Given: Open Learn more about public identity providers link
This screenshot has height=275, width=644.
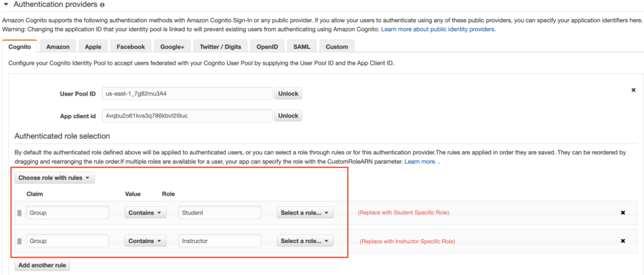Looking at the screenshot, I should coord(438,30).
